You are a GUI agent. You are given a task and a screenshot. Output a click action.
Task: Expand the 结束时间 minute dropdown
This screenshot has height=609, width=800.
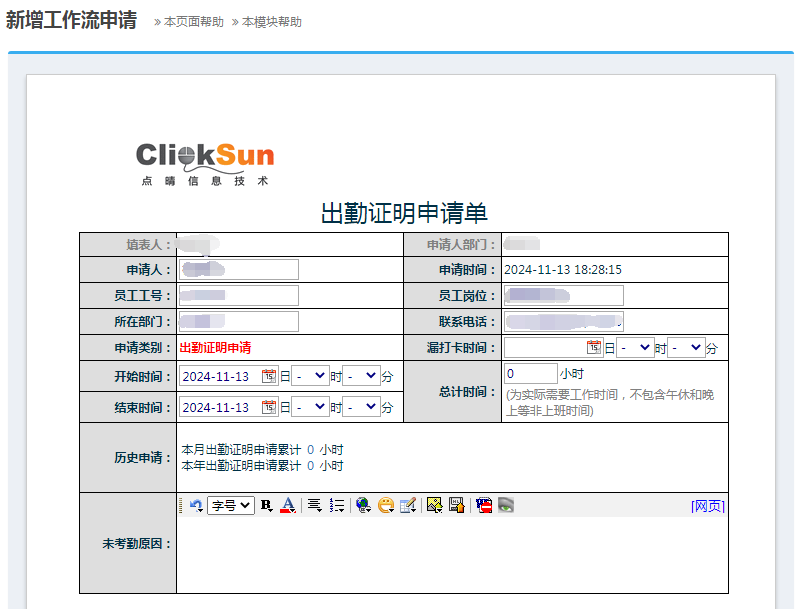point(360,407)
